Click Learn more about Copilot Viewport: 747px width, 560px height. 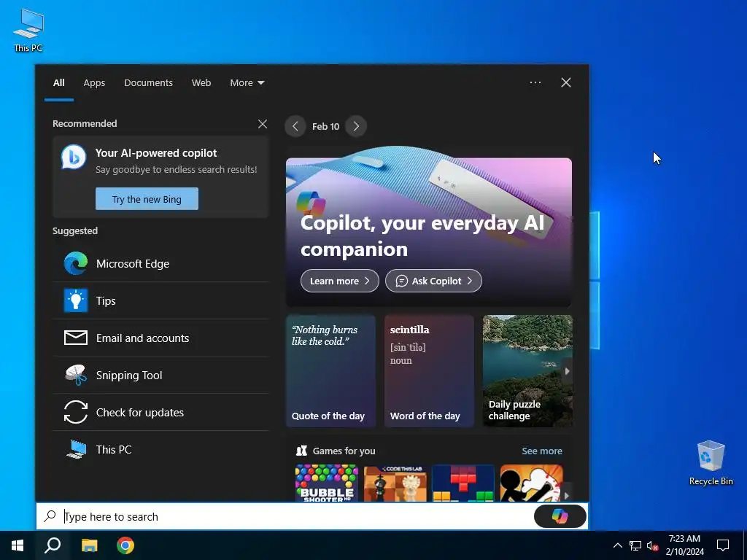[340, 281]
